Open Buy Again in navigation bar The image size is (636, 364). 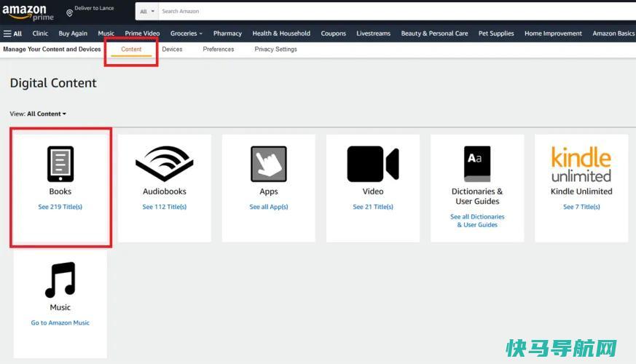73,33
